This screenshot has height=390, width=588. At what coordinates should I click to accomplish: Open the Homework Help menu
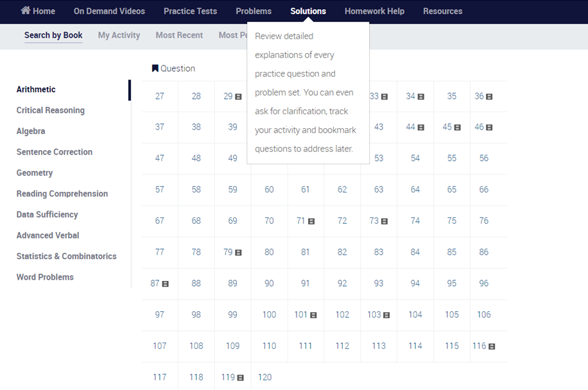374,11
